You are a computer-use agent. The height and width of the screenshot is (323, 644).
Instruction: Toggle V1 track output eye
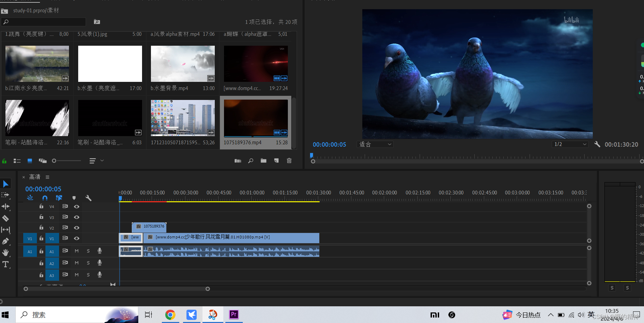coord(77,238)
